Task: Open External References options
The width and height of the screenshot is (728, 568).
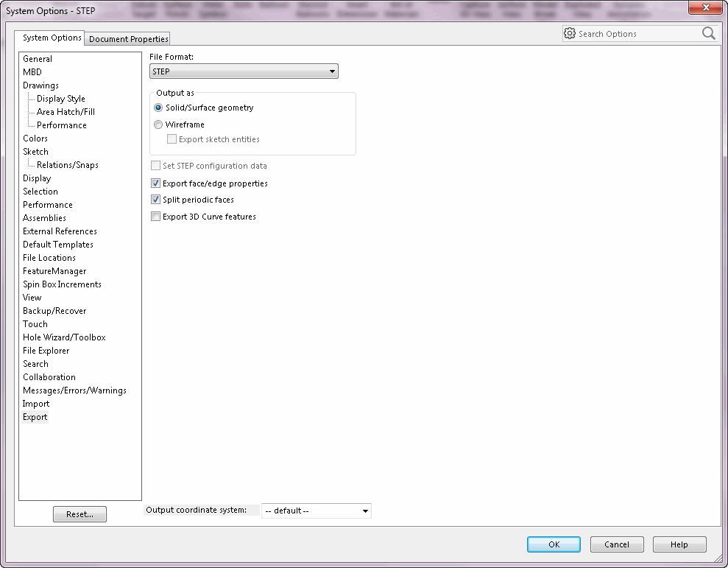Action: coord(60,231)
